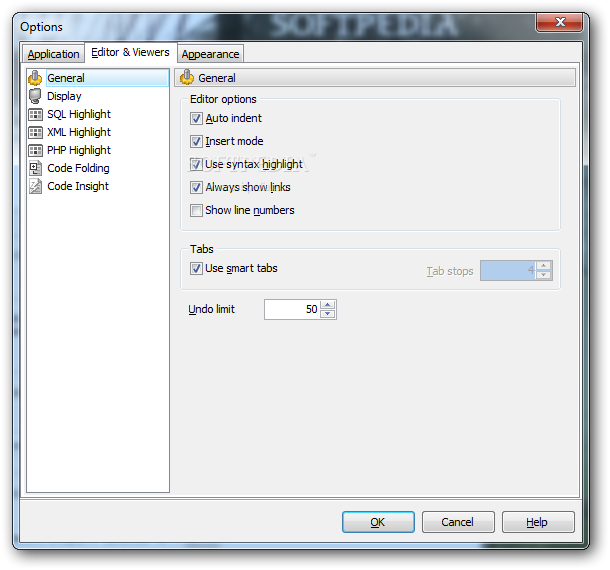610x570 pixels.
Task: Click the Tab stops input field
Action: pyautogui.click(x=508, y=270)
